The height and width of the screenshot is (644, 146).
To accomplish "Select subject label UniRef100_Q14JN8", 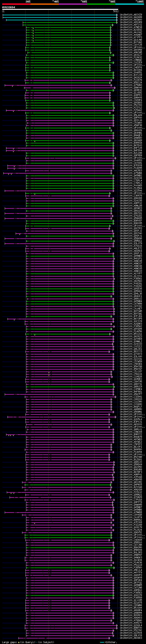I will (131, 40).
